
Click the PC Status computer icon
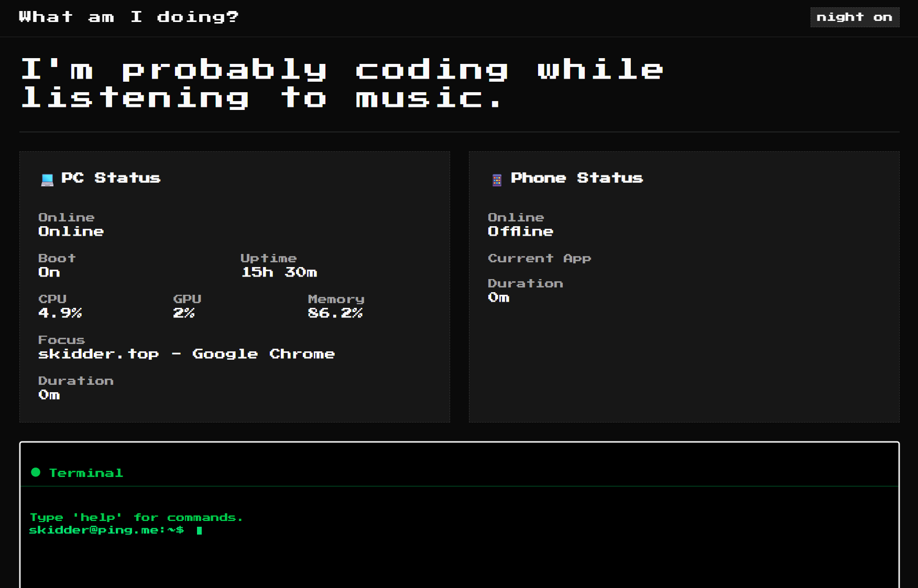pos(47,179)
